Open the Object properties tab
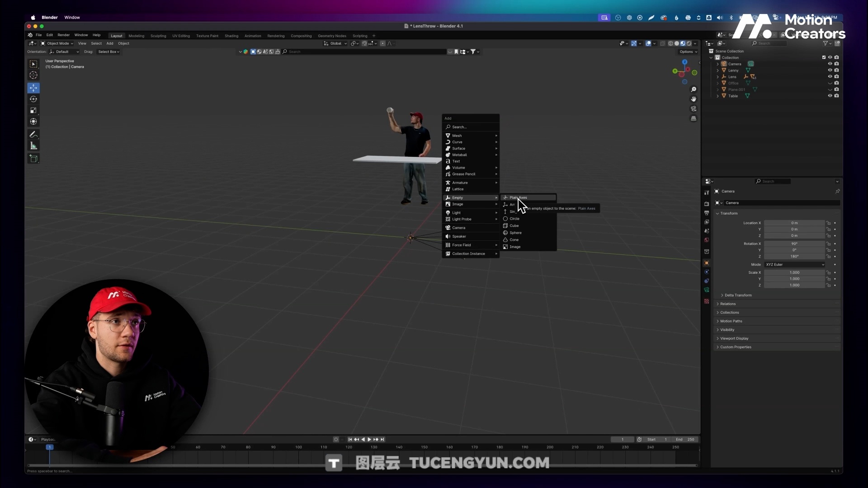 707,263
